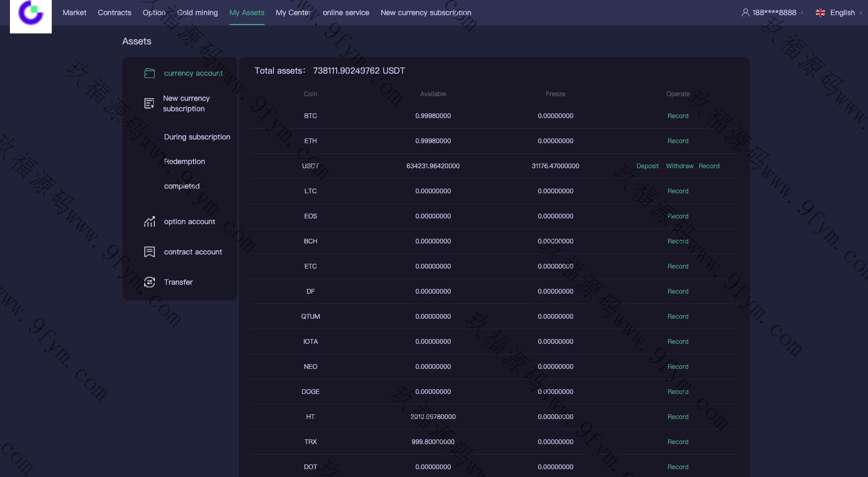
Task: Click the contract account document icon
Action: (150, 252)
